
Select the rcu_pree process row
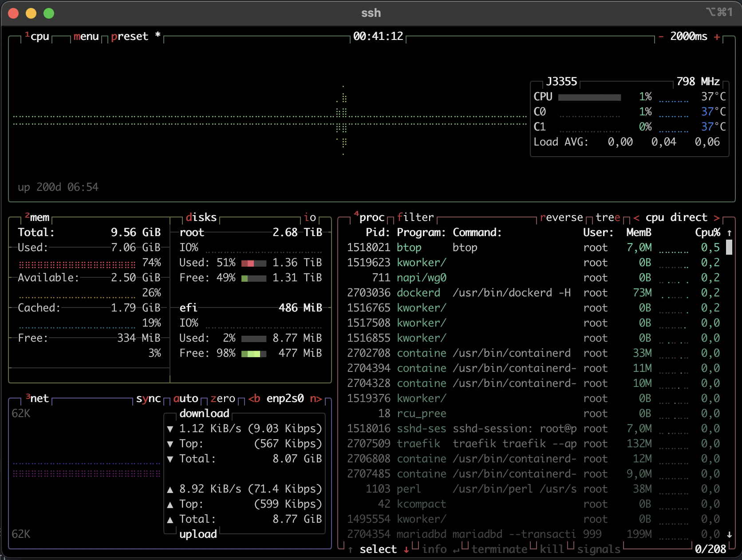click(534, 414)
